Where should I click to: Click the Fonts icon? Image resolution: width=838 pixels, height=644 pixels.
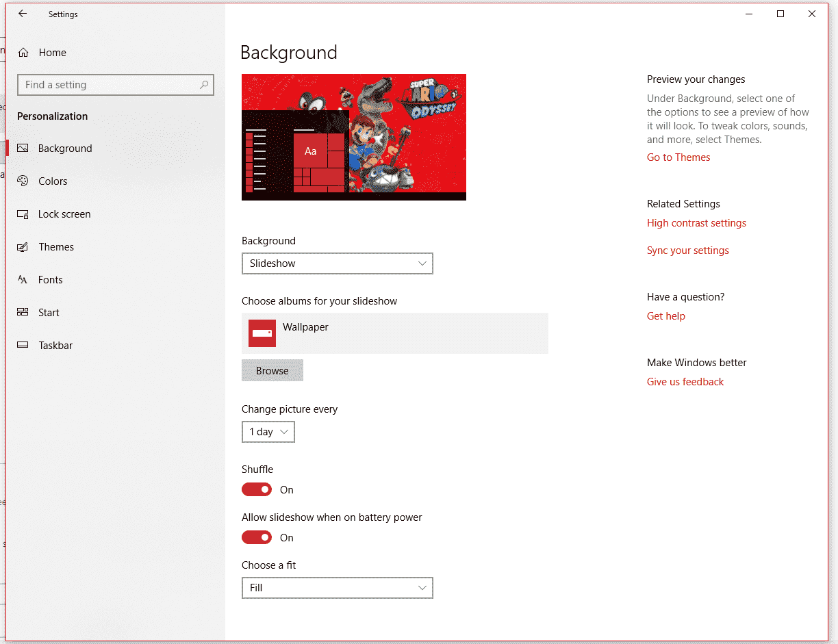23,280
